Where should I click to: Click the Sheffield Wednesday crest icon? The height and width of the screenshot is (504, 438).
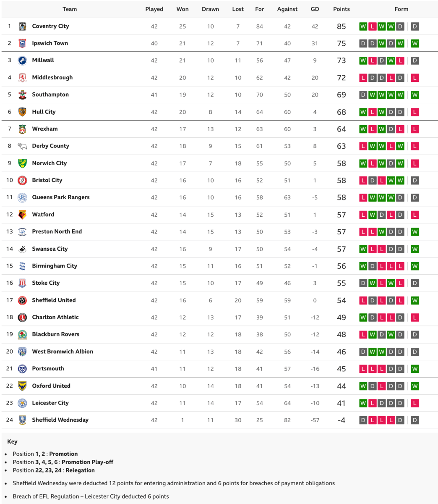click(x=22, y=420)
